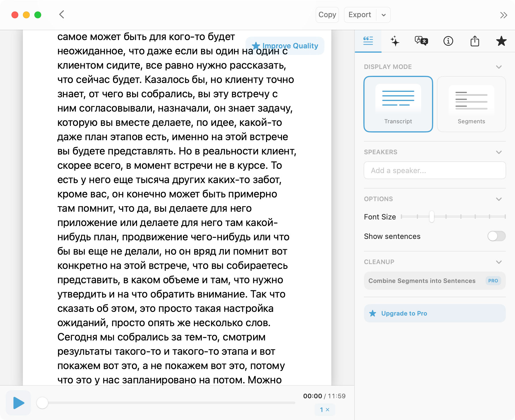Maximize window with green button
Image resolution: width=515 pixels, height=420 pixels.
click(x=38, y=15)
